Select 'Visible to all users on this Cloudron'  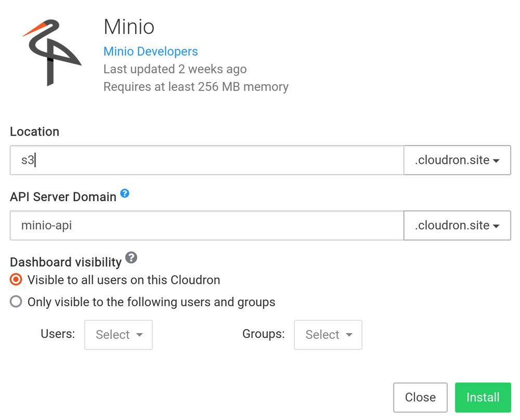point(15,280)
